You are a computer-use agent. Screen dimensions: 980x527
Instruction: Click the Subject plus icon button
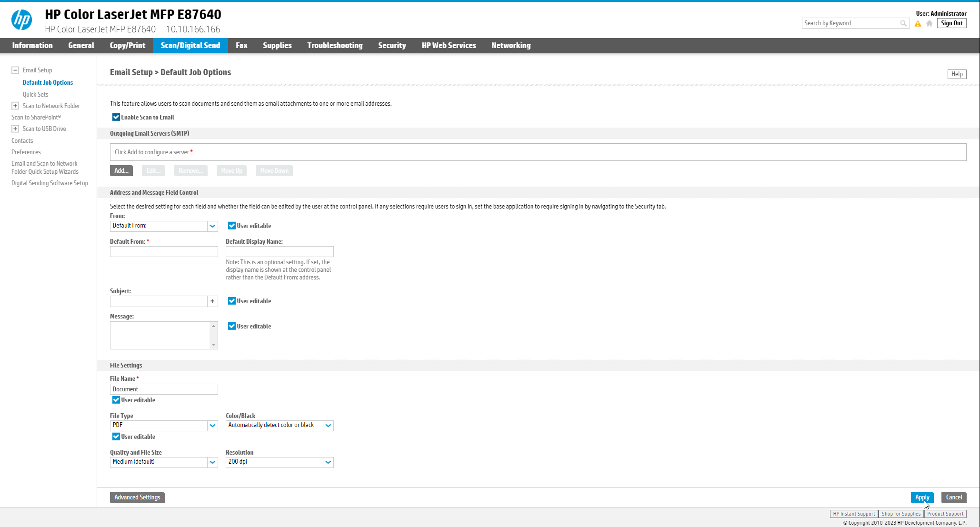[x=212, y=301]
